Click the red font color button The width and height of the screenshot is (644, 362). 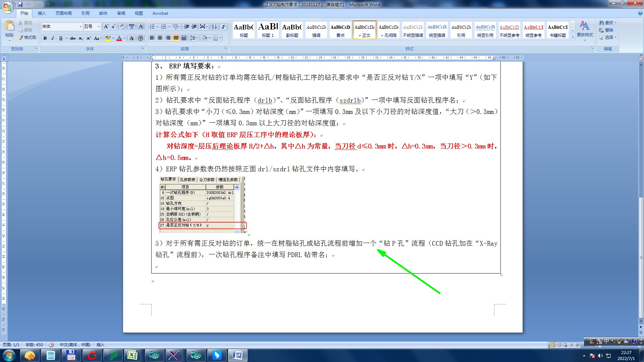click(x=119, y=38)
